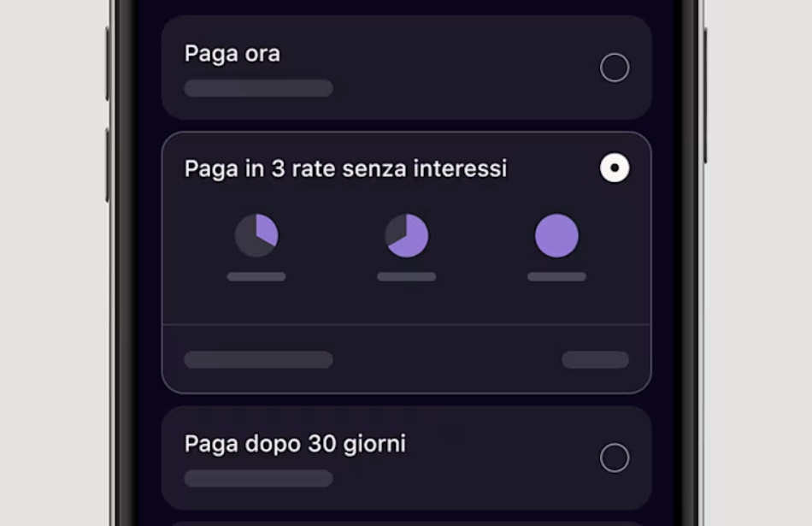This screenshot has width=812, height=526.
Task: Tap the 'Paga in 3 rate senza interessi' title
Action: [345, 168]
